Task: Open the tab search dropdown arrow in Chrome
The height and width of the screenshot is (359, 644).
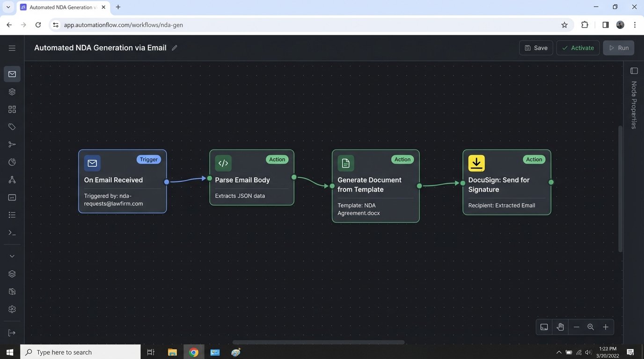Action: 8,7
